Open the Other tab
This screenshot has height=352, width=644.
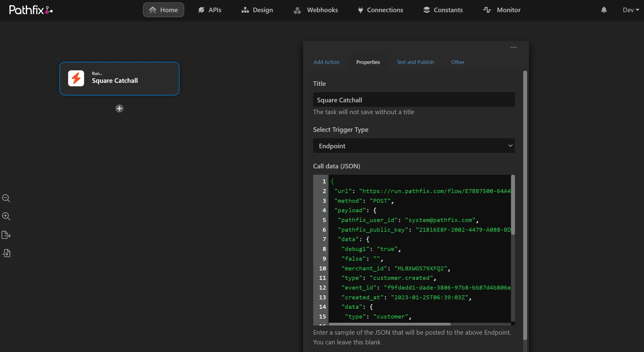click(457, 62)
